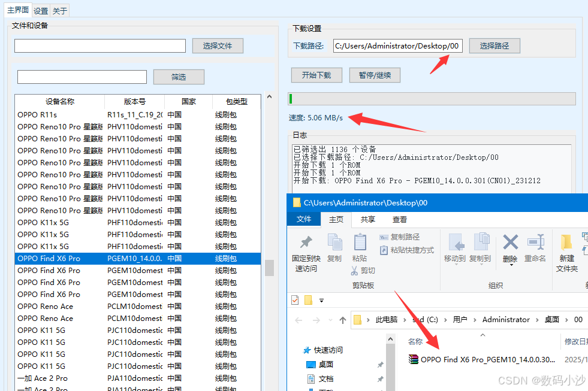
Task: Click the 暂停/继续 button
Action: point(375,75)
